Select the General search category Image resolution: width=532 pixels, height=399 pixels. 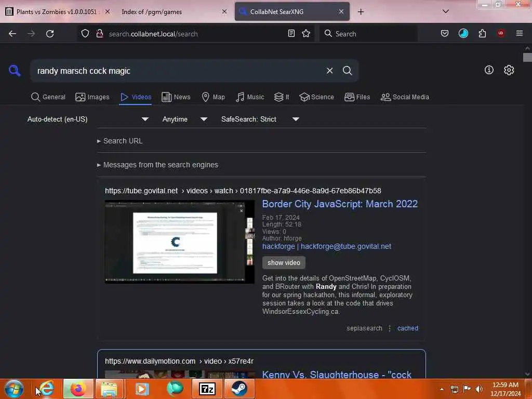point(48,97)
